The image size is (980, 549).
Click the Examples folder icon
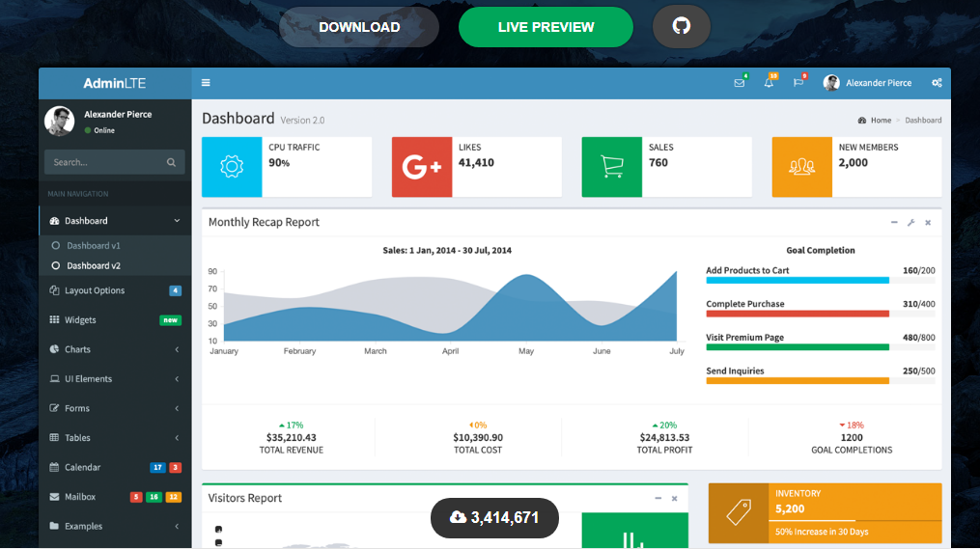point(54,526)
